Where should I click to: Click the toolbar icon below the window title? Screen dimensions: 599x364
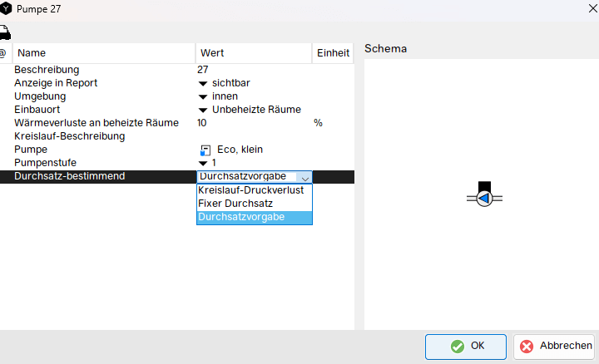[5, 32]
